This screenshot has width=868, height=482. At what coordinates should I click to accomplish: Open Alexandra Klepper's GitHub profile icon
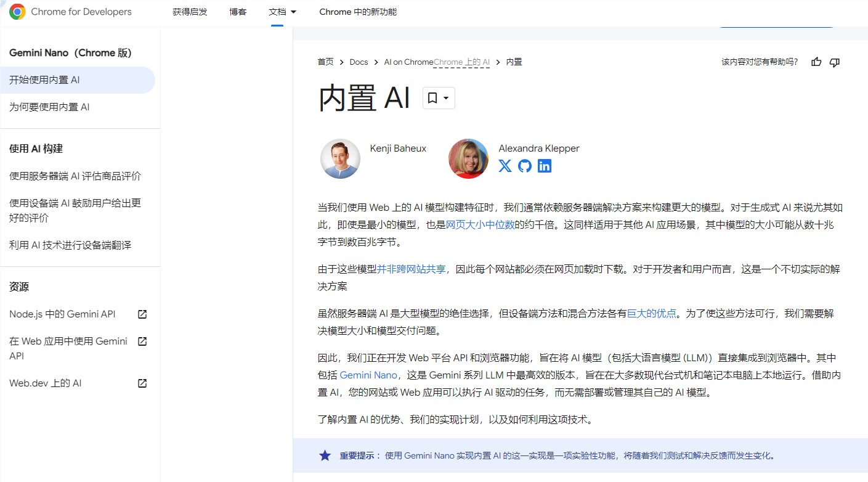(x=524, y=166)
